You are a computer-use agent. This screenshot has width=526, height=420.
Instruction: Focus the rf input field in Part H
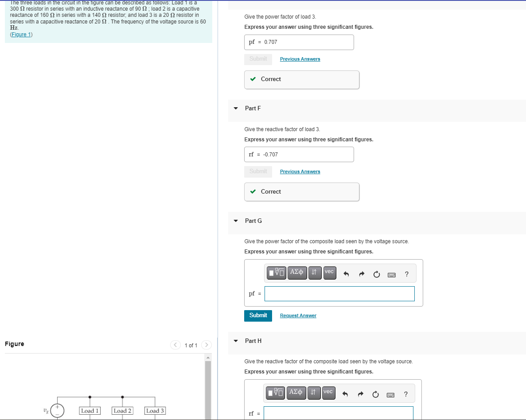coord(339,413)
